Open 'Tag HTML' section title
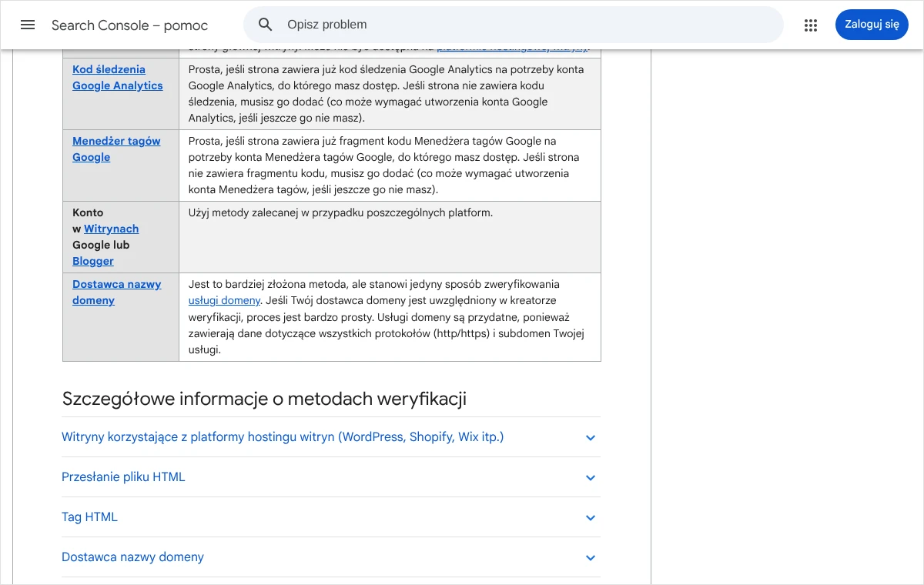This screenshot has width=924, height=585. click(89, 516)
